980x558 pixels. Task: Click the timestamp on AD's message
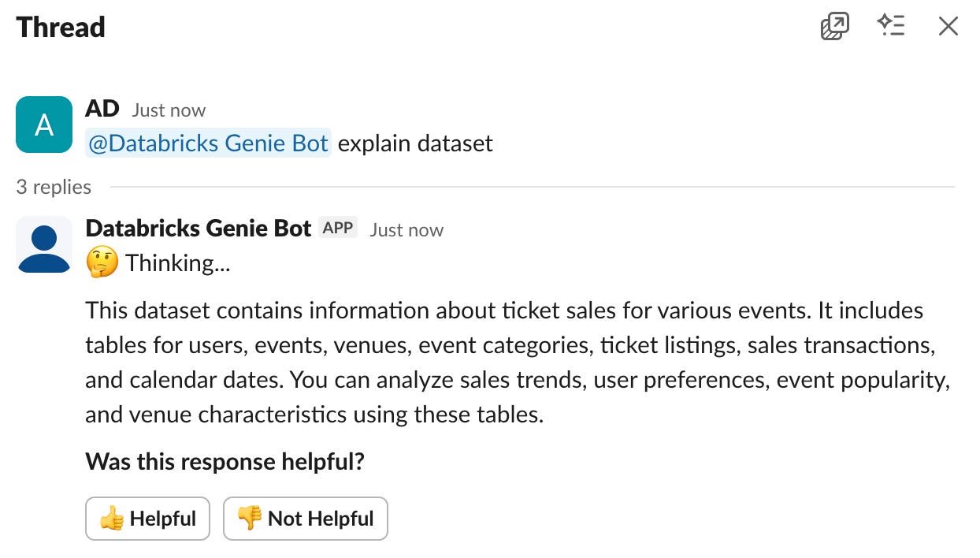click(169, 110)
